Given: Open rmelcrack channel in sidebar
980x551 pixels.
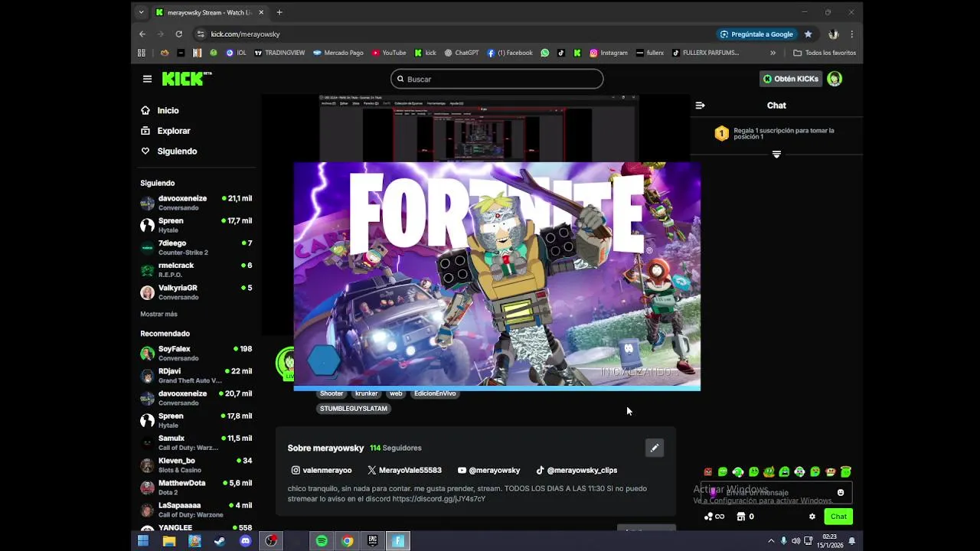Looking at the screenshot, I should click(196, 269).
